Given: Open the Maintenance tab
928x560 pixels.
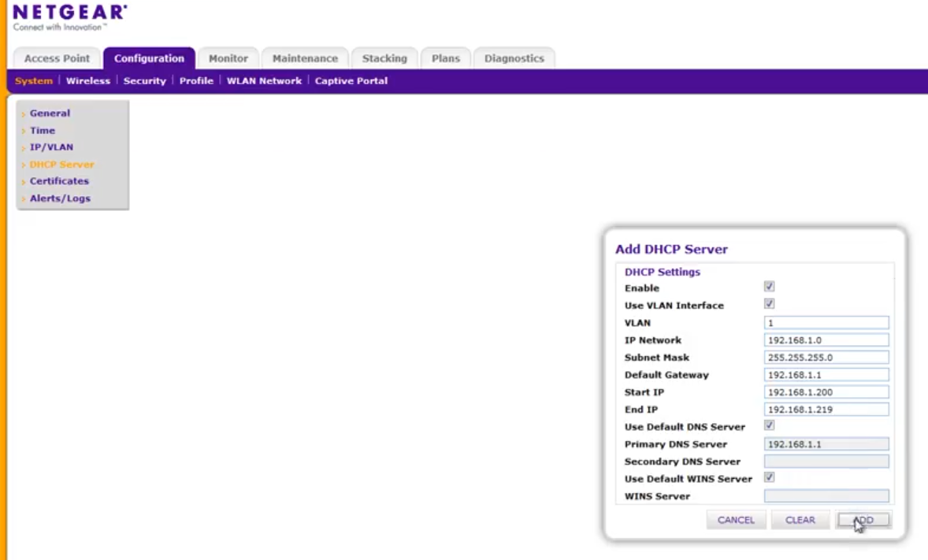Looking at the screenshot, I should coord(305,58).
